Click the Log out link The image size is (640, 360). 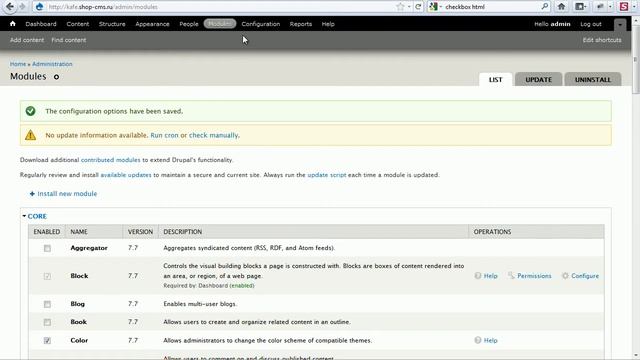pos(591,24)
